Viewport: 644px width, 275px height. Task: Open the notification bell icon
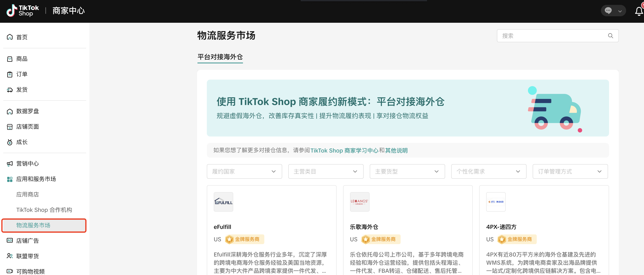click(639, 11)
